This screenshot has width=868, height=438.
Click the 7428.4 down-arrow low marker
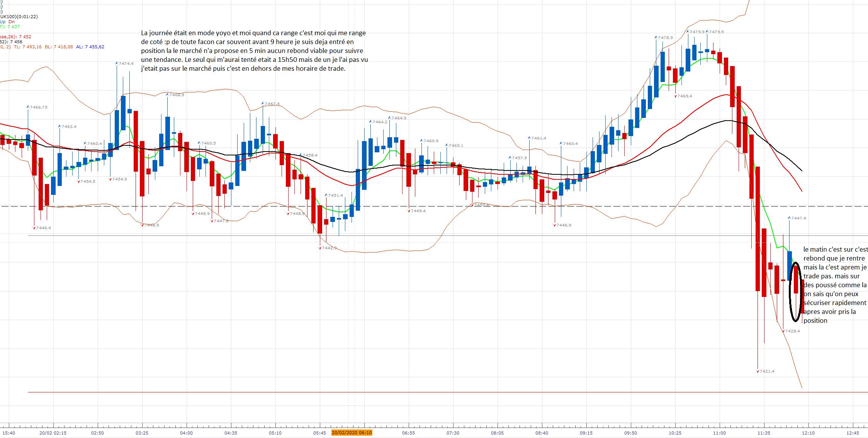click(x=790, y=331)
